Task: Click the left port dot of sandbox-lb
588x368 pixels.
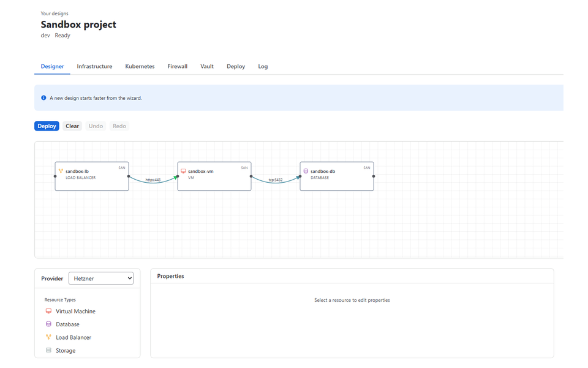Action: (55, 176)
